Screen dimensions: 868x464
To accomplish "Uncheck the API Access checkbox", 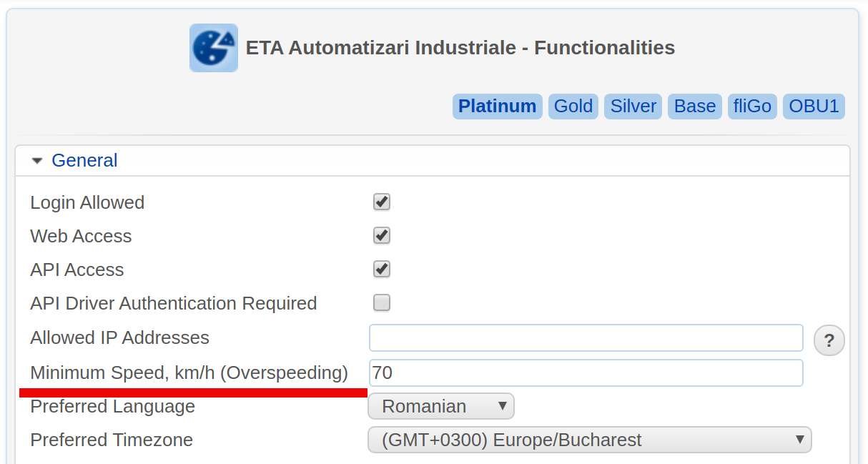I will [x=381, y=269].
